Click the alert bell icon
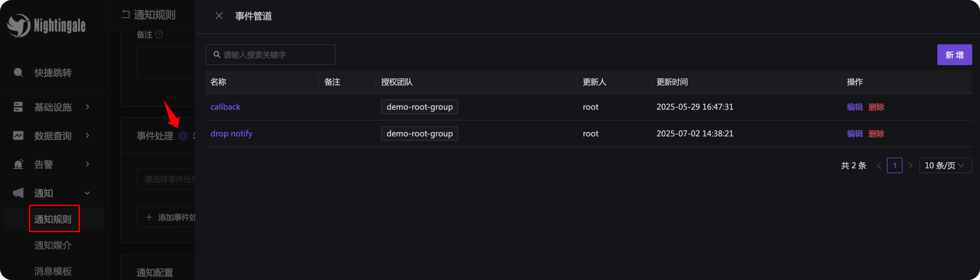The height and width of the screenshot is (280, 980). tap(18, 164)
